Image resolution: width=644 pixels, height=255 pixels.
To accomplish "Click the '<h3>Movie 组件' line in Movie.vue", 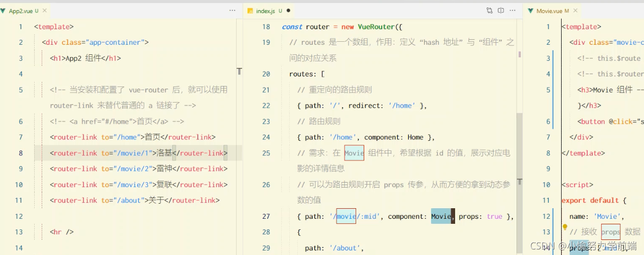I will (x=610, y=90).
